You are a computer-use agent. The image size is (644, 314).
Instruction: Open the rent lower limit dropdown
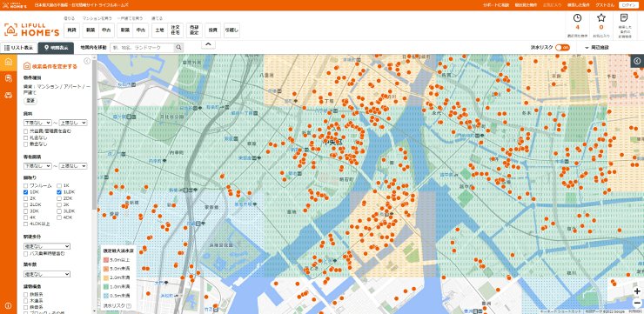pos(37,123)
